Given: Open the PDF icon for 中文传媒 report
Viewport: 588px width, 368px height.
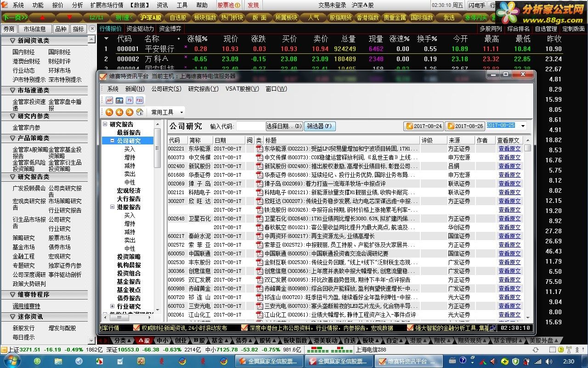Looking at the screenshot, I should [259, 157].
